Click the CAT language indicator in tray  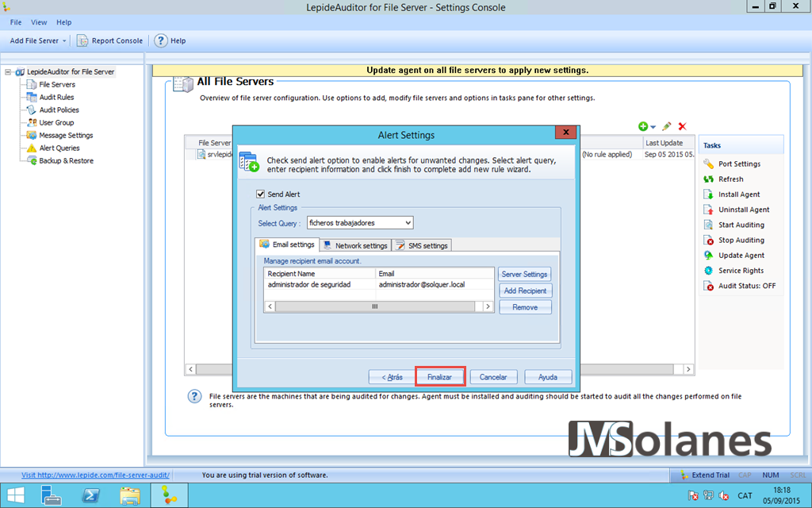click(745, 495)
